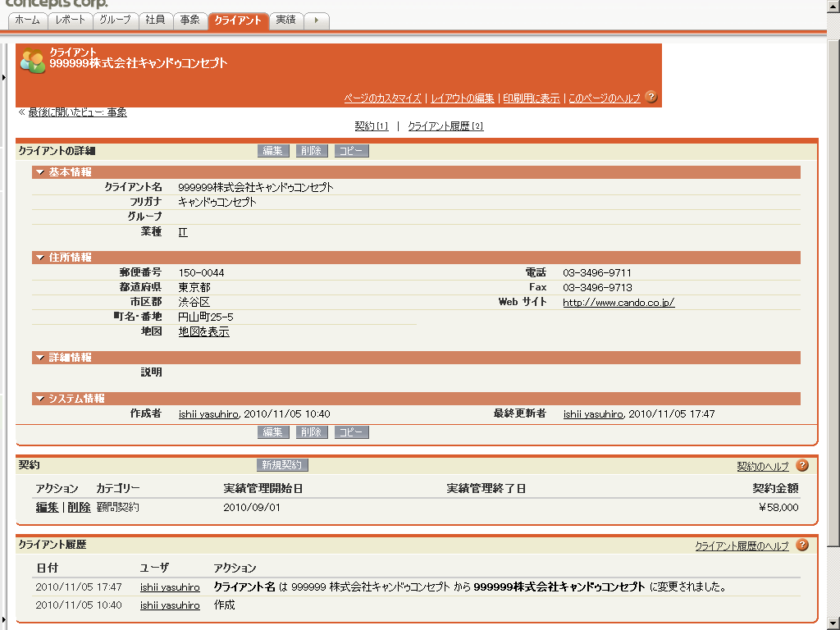
Task: Click the vertical scrollbar down arrow
Action: pyautogui.click(x=833, y=624)
